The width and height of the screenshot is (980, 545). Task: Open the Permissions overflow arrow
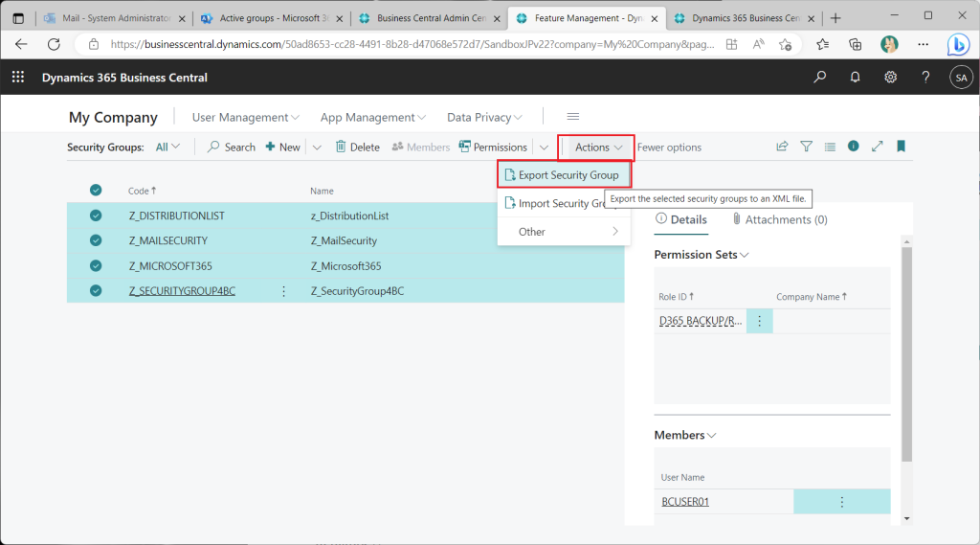(544, 148)
